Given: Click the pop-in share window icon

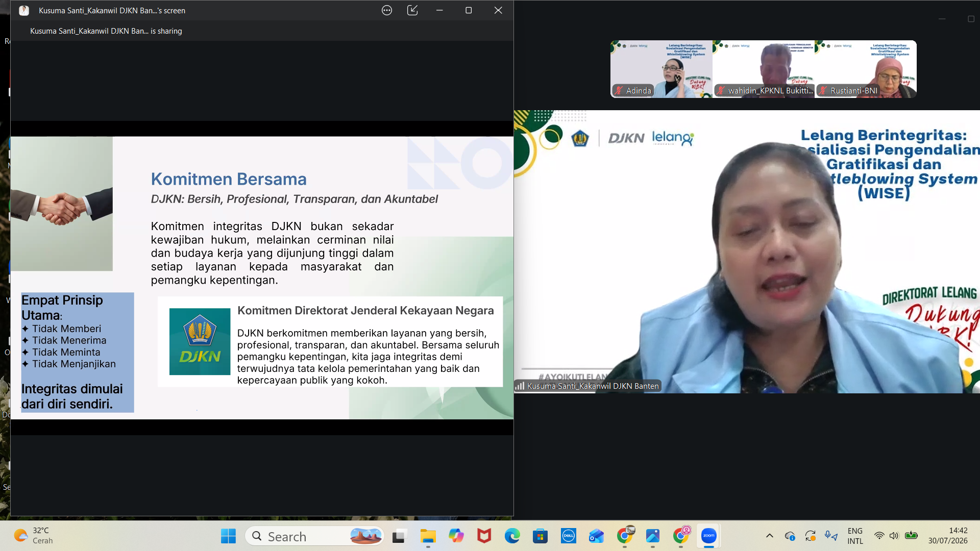Looking at the screenshot, I should (x=412, y=10).
